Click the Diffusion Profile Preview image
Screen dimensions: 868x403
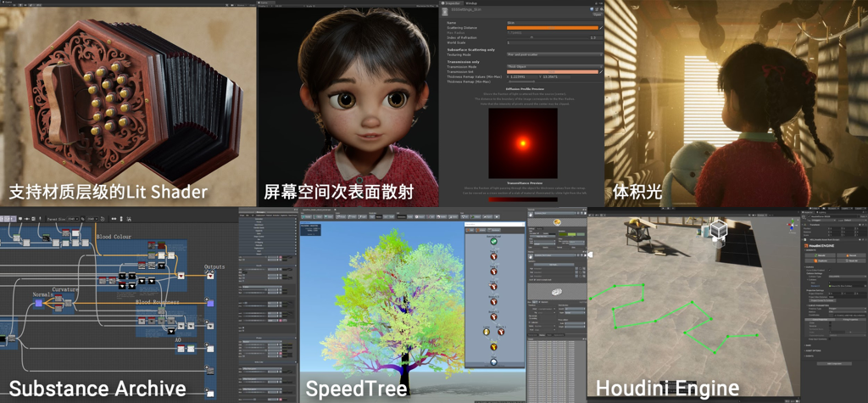pyautogui.click(x=522, y=143)
